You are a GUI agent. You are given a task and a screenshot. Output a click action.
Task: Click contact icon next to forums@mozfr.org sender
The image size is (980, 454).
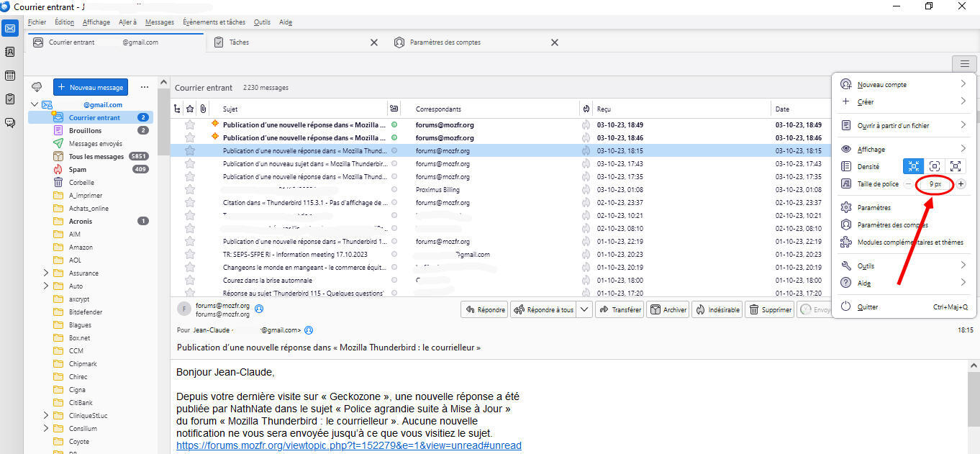259,309
